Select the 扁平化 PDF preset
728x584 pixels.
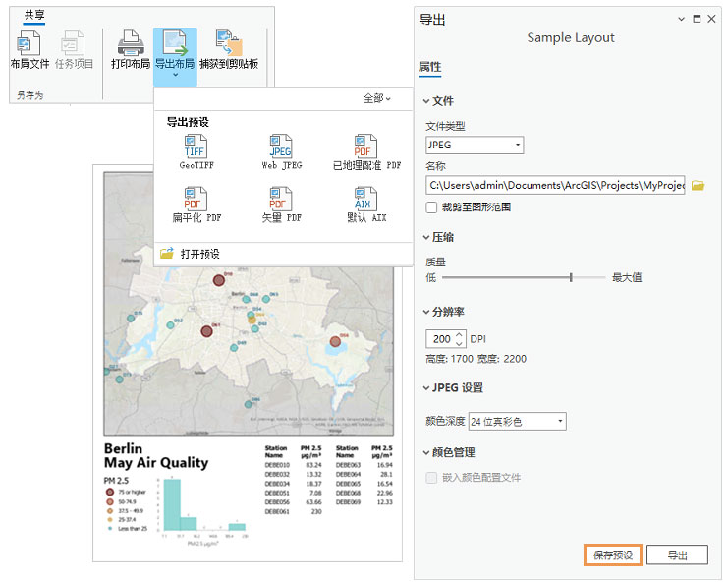196,204
